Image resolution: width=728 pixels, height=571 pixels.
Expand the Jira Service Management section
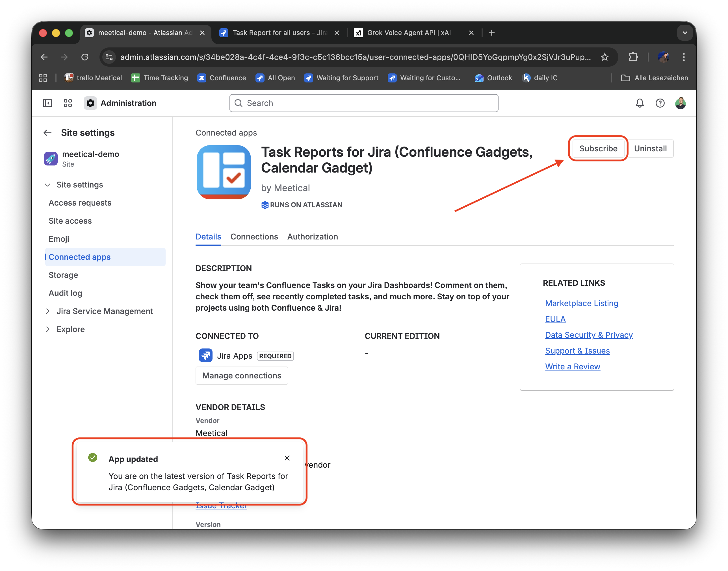47,311
